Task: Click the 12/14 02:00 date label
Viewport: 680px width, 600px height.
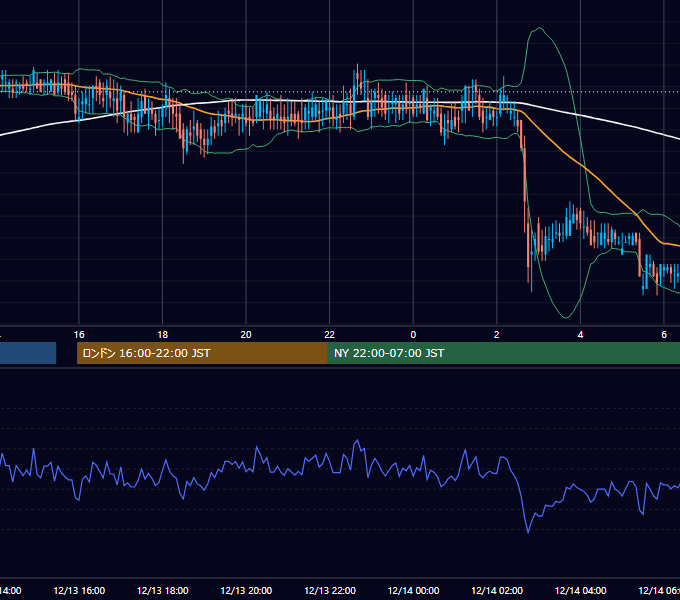Action: click(x=497, y=590)
